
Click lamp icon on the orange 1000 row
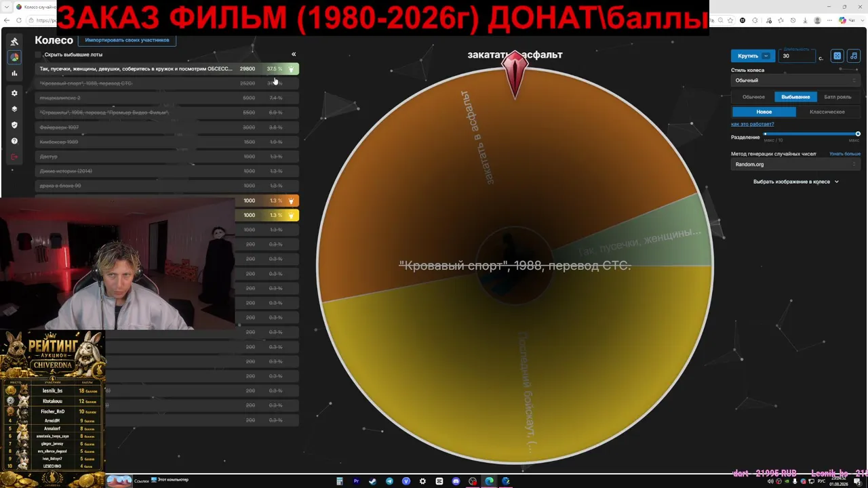point(291,201)
